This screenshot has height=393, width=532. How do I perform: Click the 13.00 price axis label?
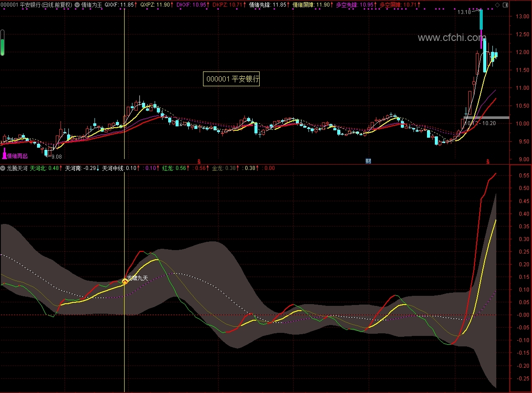(x=522, y=16)
